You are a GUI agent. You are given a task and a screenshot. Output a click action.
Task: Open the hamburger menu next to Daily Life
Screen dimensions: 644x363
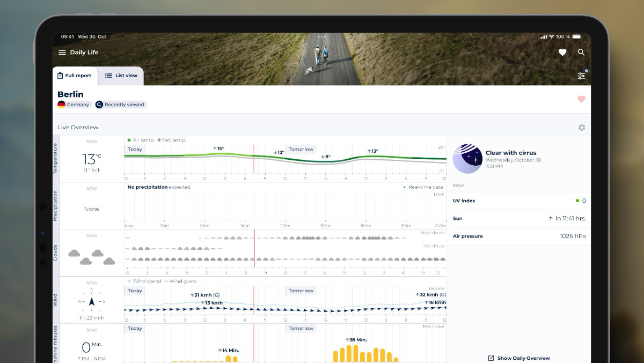tap(62, 53)
